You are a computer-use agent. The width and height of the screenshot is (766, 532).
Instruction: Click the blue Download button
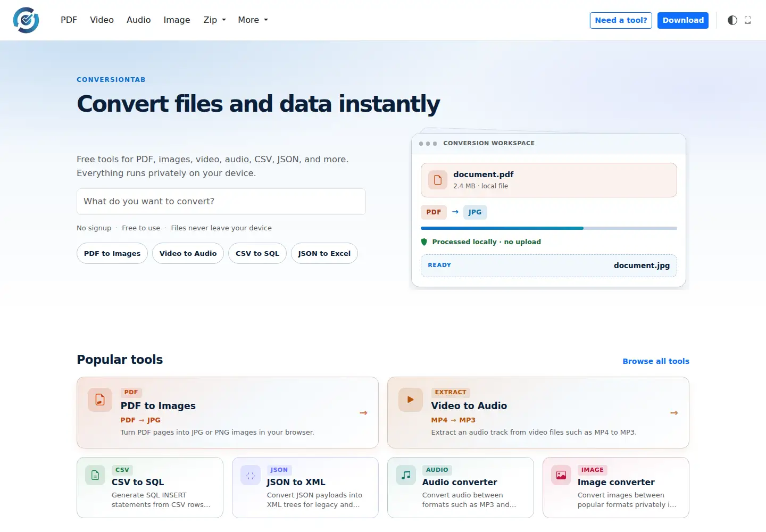[x=683, y=20]
